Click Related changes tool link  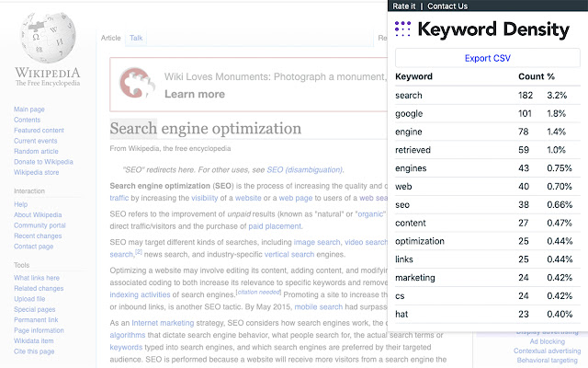pos(39,288)
